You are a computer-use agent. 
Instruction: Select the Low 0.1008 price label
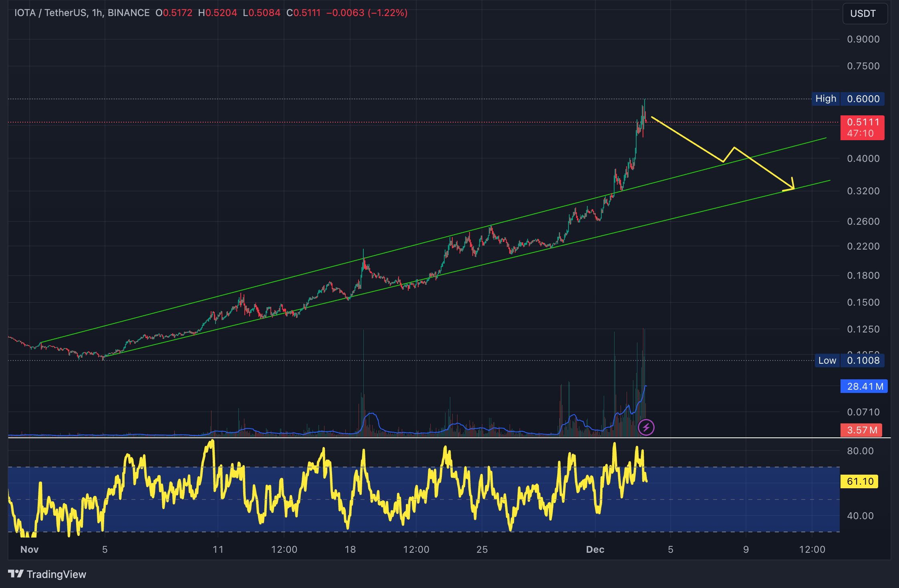pyautogui.click(x=850, y=360)
